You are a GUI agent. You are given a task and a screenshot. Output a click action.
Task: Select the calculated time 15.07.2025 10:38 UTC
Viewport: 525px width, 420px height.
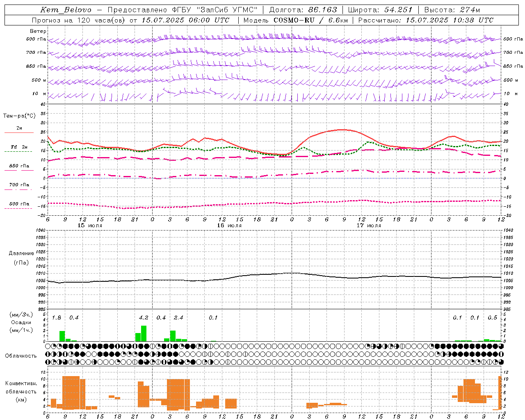point(450,20)
